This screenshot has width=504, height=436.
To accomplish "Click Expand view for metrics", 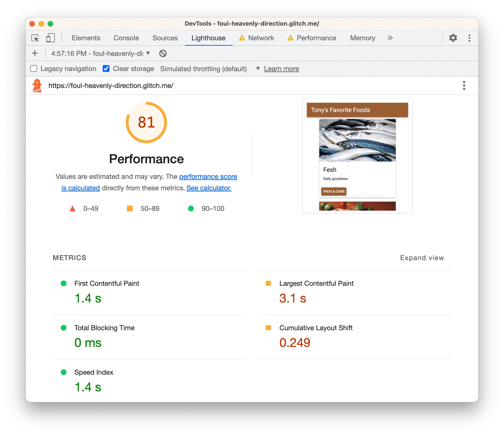I will pyautogui.click(x=422, y=257).
